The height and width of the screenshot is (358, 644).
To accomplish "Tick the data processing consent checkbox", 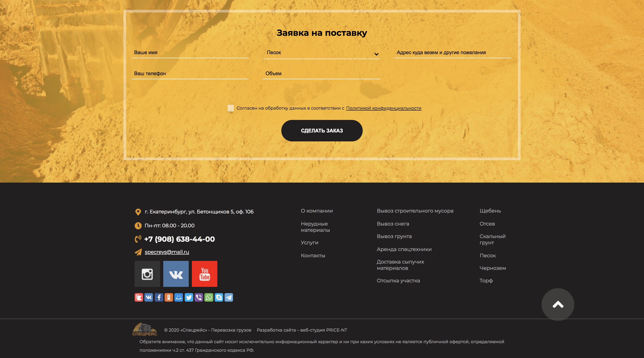I will point(231,108).
